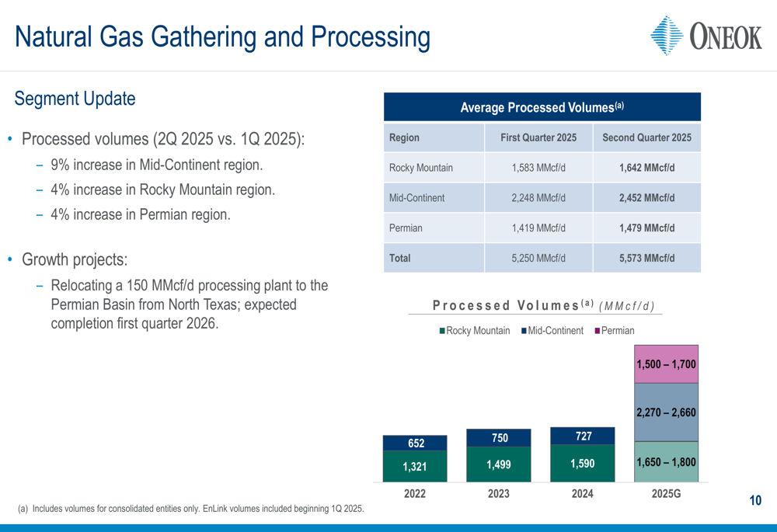Select the 4% increase in Rocky Mountain line
The width and height of the screenshot is (777, 532).
click(x=162, y=190)
